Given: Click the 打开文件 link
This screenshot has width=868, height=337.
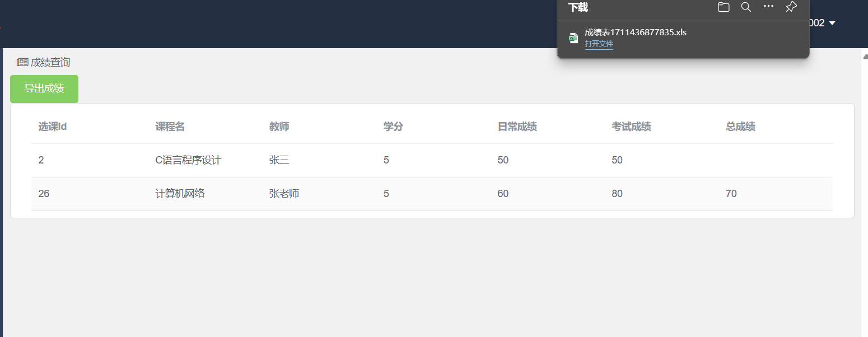Looking at the screenshot, I should (x=599, y=44).
